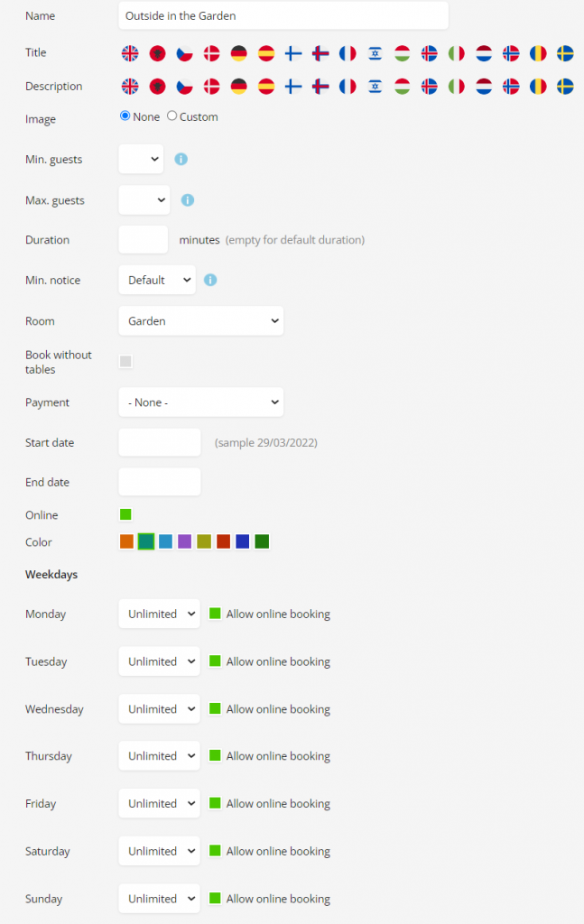Choose the Swedish flag in the Description row
The width and height of the screenshot is (584, 924).
pyautogui.click(x=565, y=87)
